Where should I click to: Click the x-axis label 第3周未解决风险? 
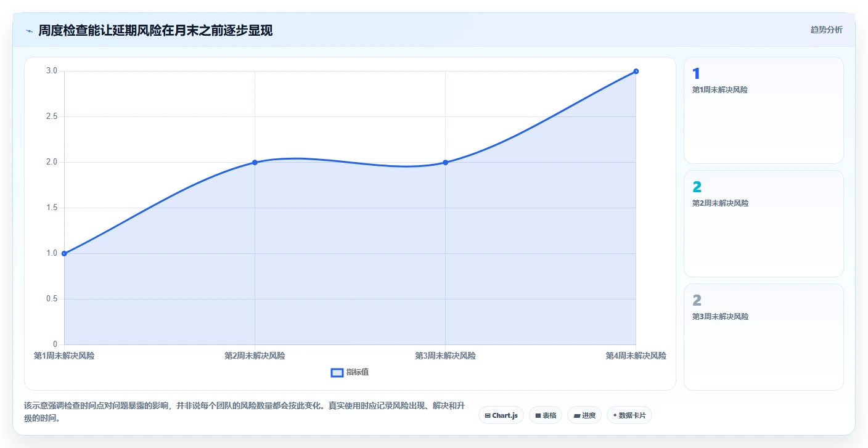point(445,356)
